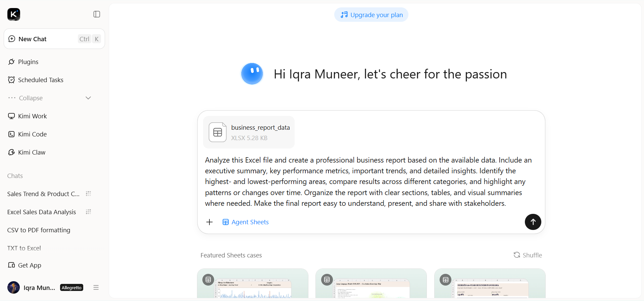
Task: Click the Kimi Code terminal icon
Action: click(11, 134)
